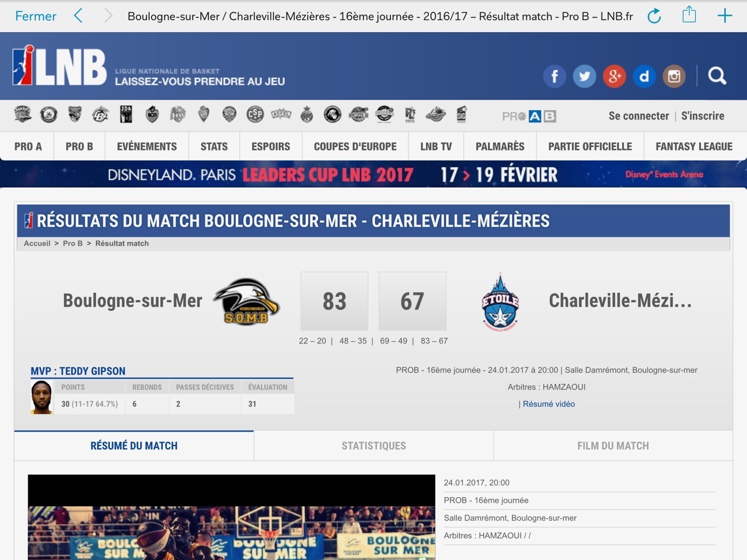Click the S'inscrire link
Screen dimensions: 747x560
(703, 116)
